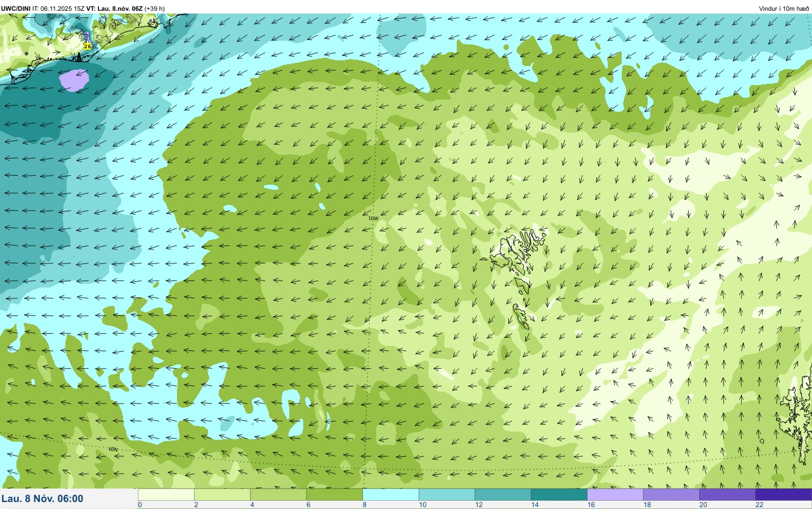Screen dimensions: 812x509
Task: Click the 'Lau. 8 Nóv. 06:00' date label
Action: (x=43, y=499)
